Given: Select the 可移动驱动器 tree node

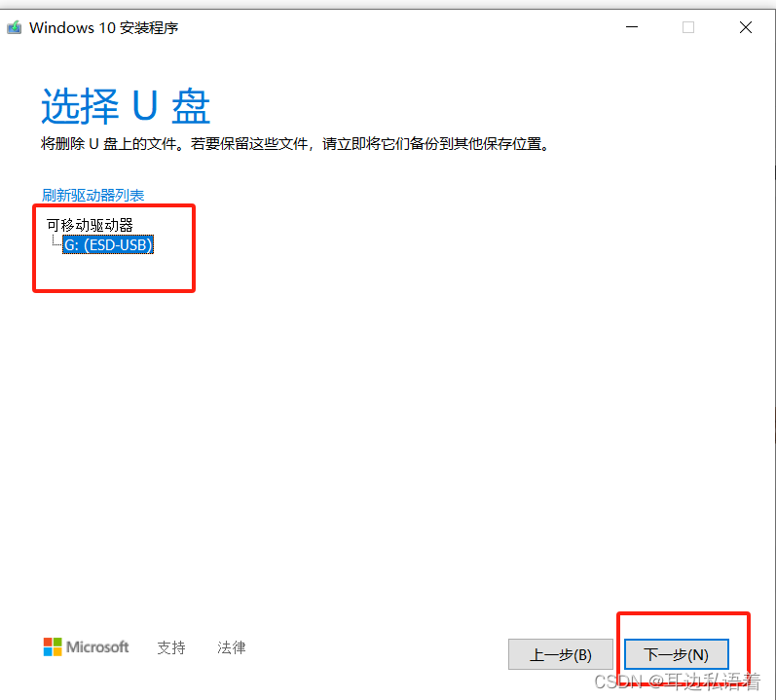Looking at the screenshot, I should point(90,225).
